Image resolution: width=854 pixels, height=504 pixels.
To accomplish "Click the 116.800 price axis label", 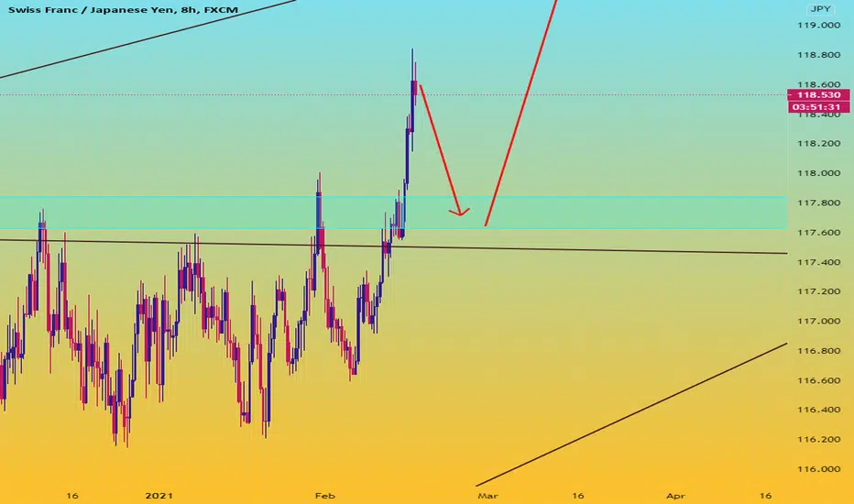I will [x=818, y=351].
